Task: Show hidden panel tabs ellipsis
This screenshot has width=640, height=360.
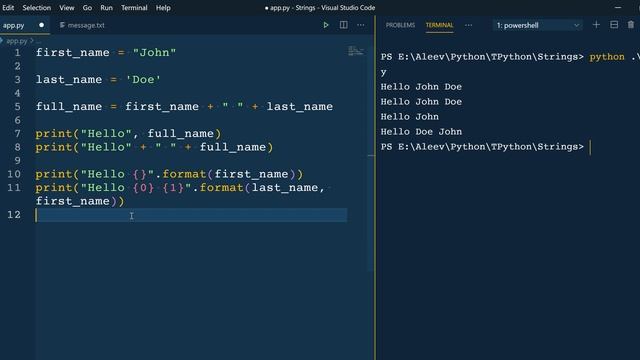Action: [x=469, y=25]
